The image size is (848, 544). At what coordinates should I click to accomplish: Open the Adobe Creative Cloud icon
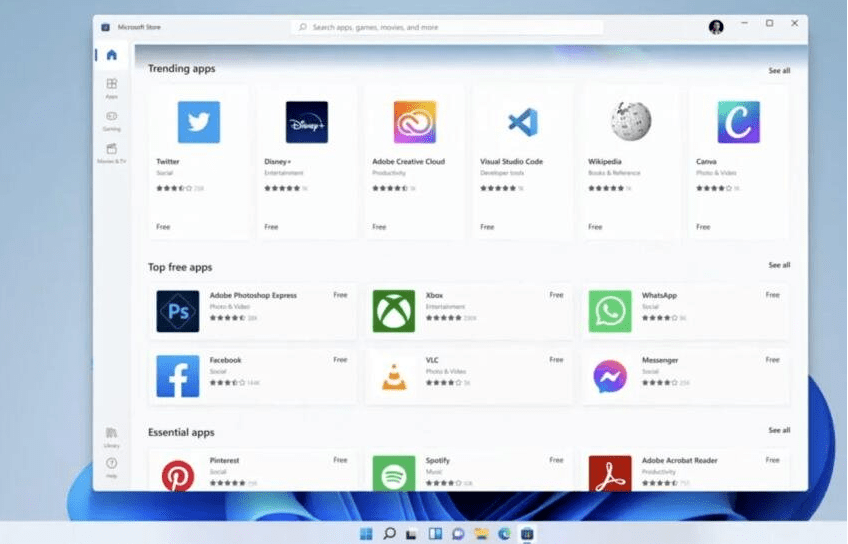(x=414, y=122)
